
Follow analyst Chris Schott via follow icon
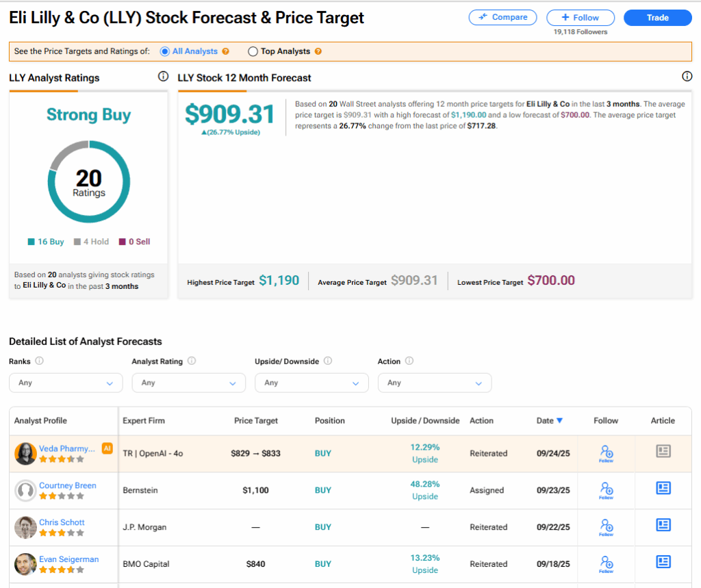(x=607, y=527)
